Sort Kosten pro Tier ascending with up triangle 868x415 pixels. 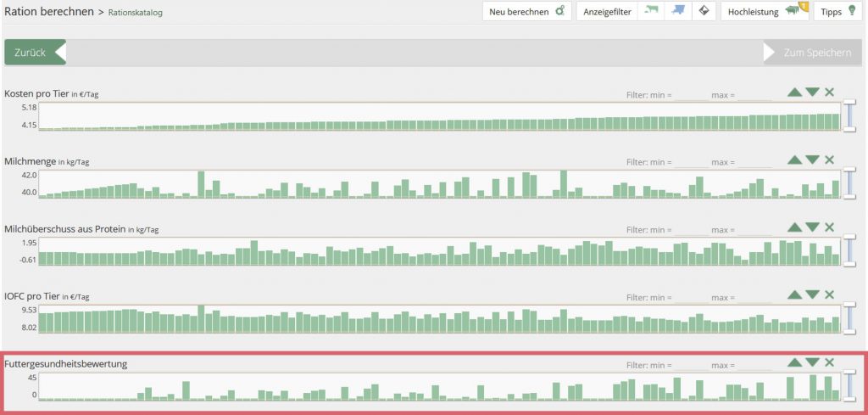(794, 92)
